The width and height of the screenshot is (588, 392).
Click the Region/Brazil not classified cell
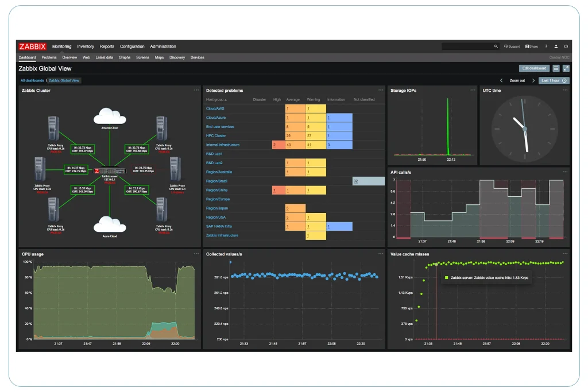368,181
